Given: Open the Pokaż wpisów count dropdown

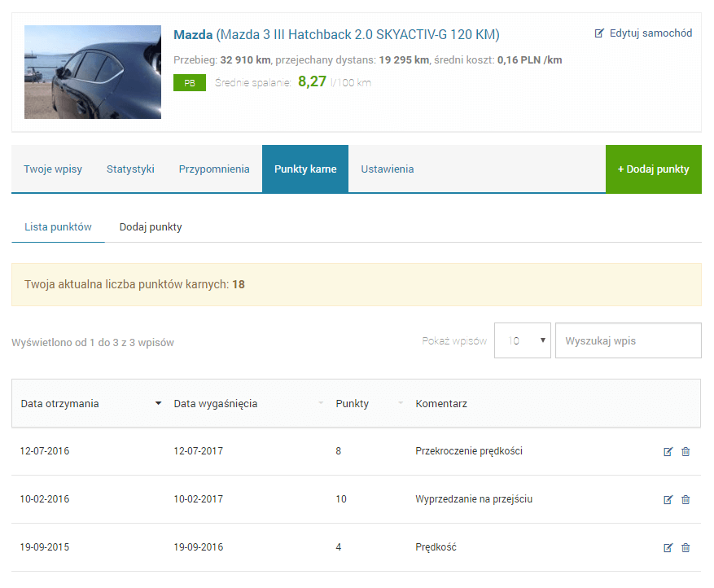Looking at the screenshot, I should pos(522,341).
